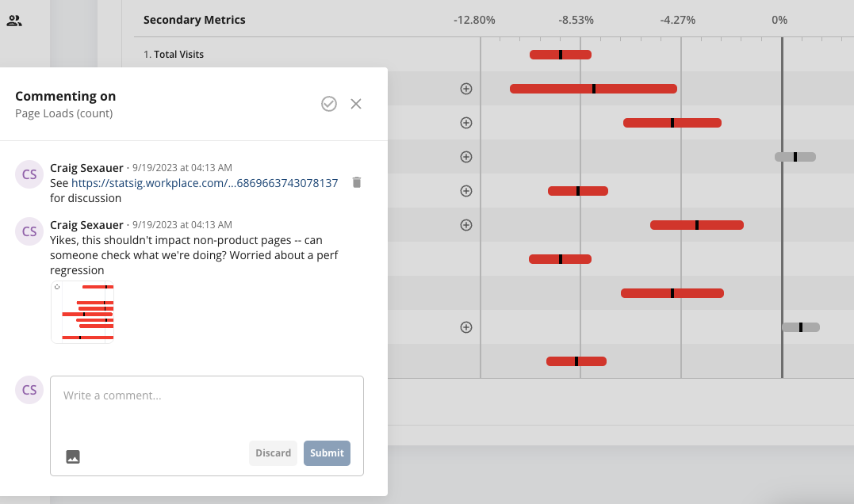Open the statsig.workplace.com discussion link

coord(205,182)
